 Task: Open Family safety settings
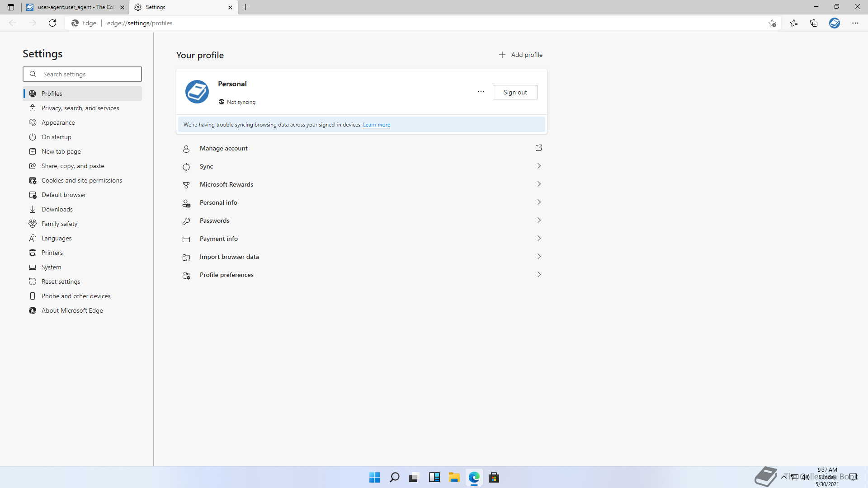[x=82, y=224]
